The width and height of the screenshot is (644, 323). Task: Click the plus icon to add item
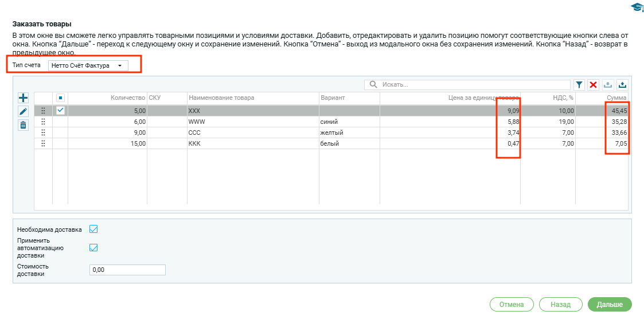[x=23, y=98]
